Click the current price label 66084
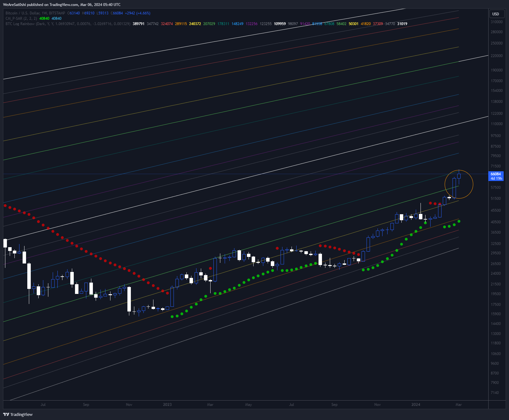 [x=496, y=174]
